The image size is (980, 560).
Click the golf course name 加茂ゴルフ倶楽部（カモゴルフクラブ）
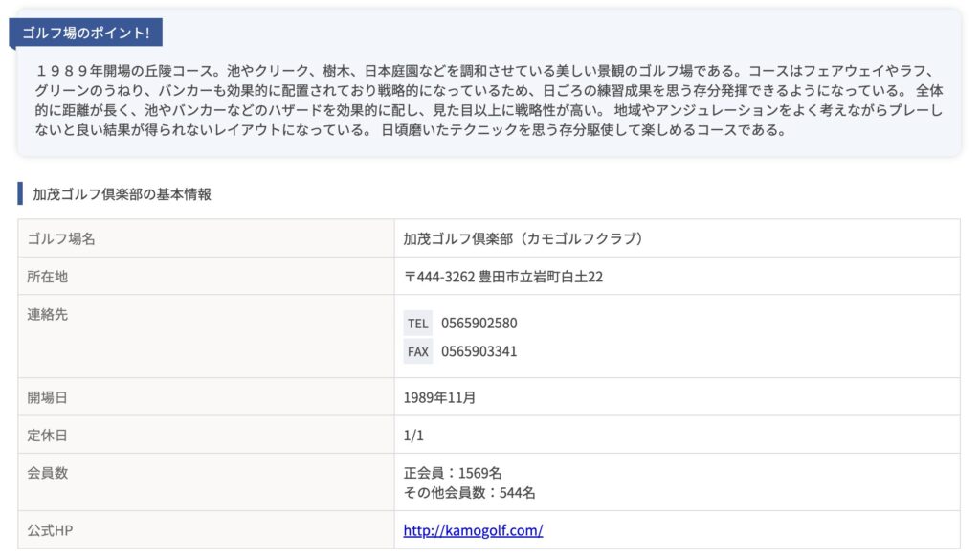[523, 238]
